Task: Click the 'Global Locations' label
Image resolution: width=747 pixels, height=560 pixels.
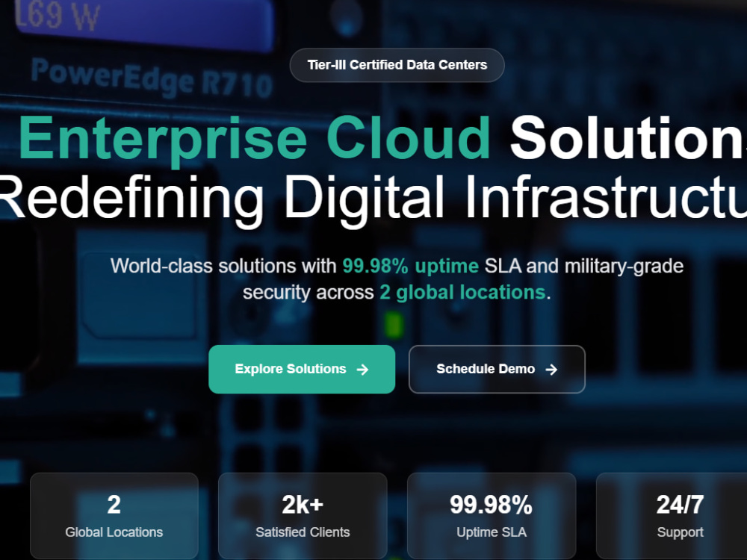Action: [114, 532]
